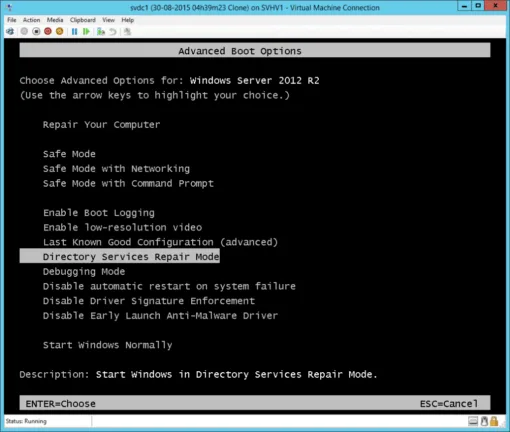Close the Virtual Machine Connection window
Image resolution: width=510 pixels, height=432 pixels.
click(x=496, y=6)
